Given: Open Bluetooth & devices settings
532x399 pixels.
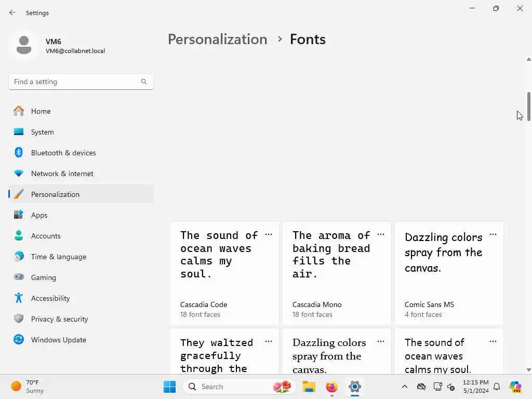Looking at the screenshot, I should [x=81, y=152].
